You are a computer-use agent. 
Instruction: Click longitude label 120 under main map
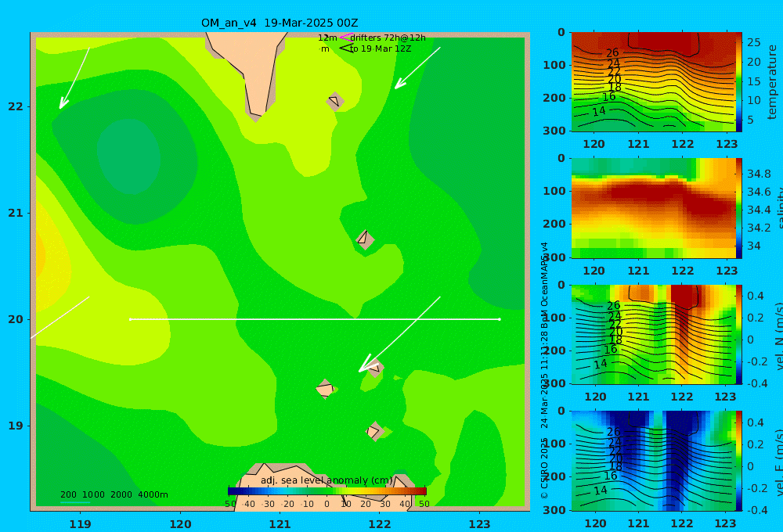point(180,524)
